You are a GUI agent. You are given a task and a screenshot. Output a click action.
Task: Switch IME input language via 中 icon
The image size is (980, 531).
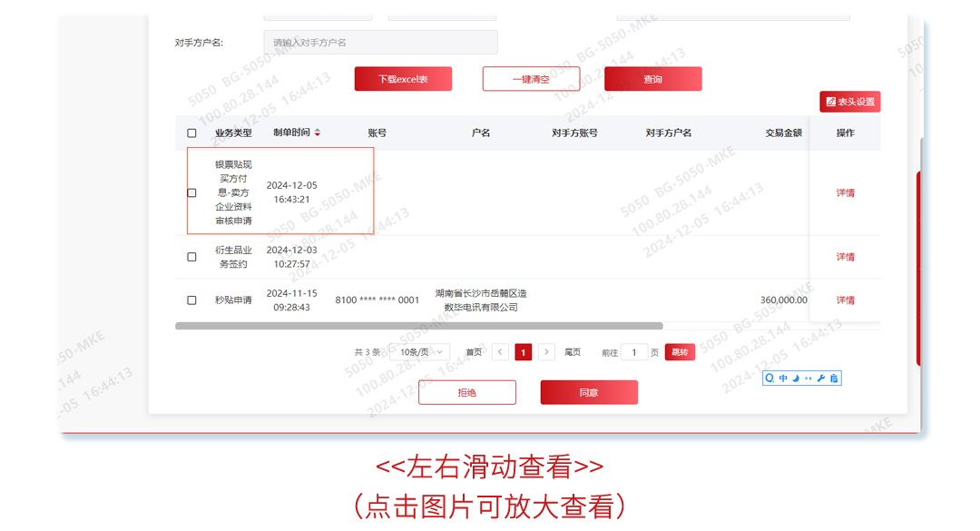783,379
